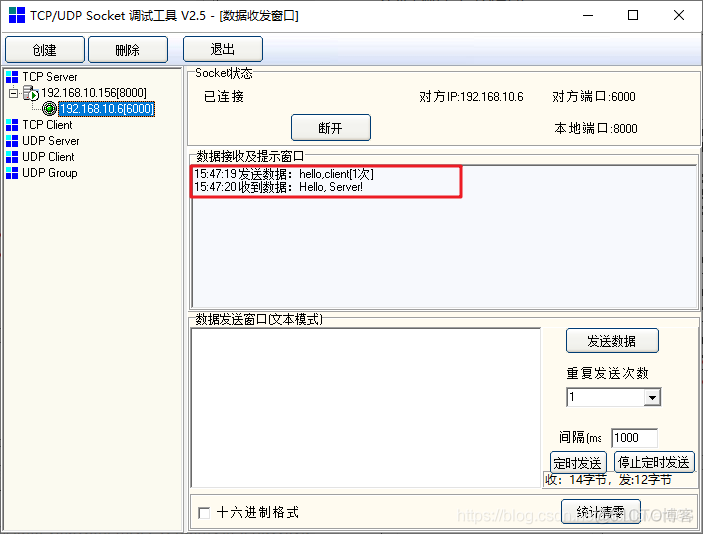Select the UDP Group tree item
703x534 pixels.
click(50, 173)
